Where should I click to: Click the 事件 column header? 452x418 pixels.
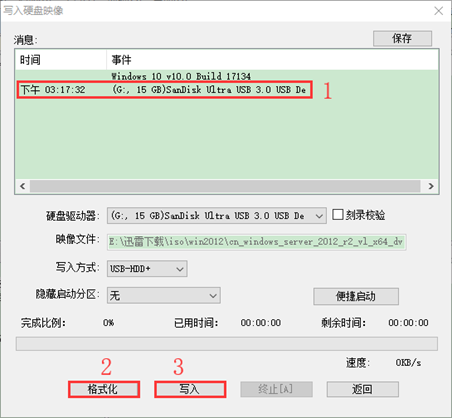pos(272,60)
